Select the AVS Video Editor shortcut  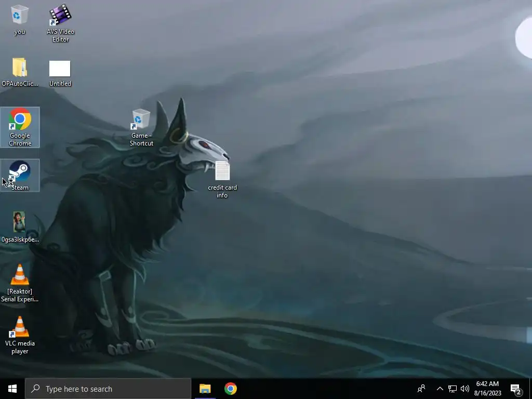[x=60, y=23]
